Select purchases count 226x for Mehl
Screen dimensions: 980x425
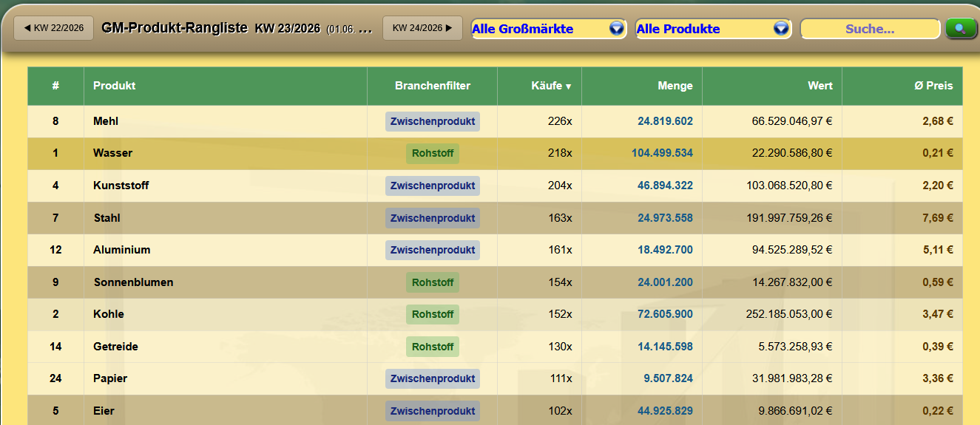tap(559, 121)
